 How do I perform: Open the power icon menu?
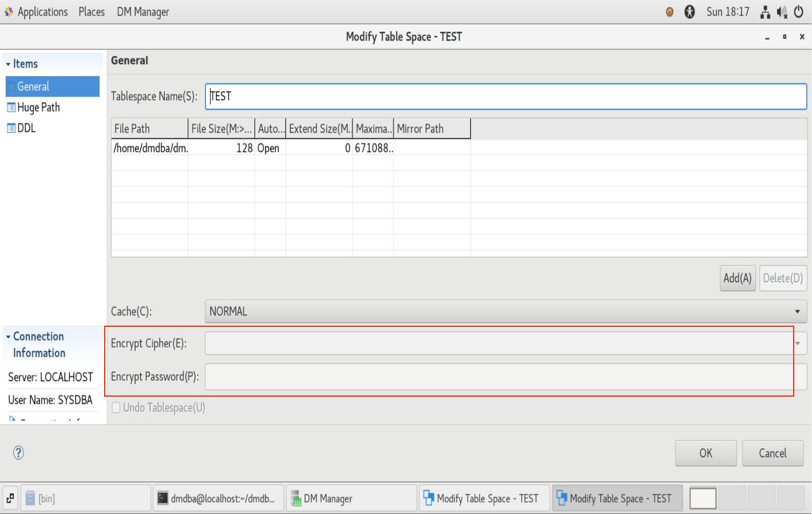click(798, 12)
